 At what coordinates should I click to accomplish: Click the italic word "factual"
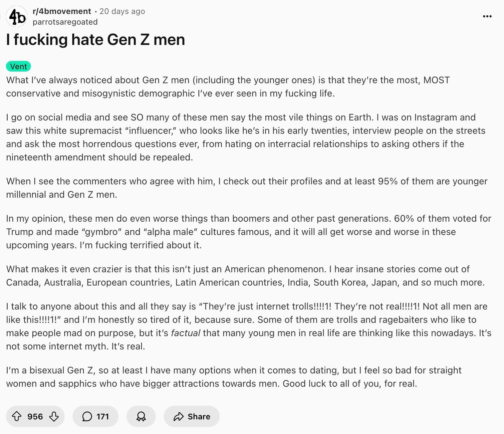click(x=185, y=333)
